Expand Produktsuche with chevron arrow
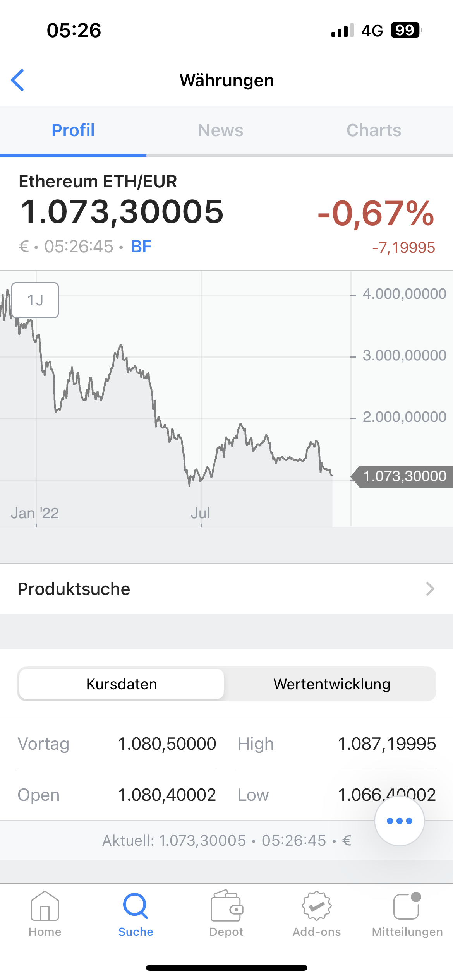Screen dimensions: 453x980 pos(430,589)
